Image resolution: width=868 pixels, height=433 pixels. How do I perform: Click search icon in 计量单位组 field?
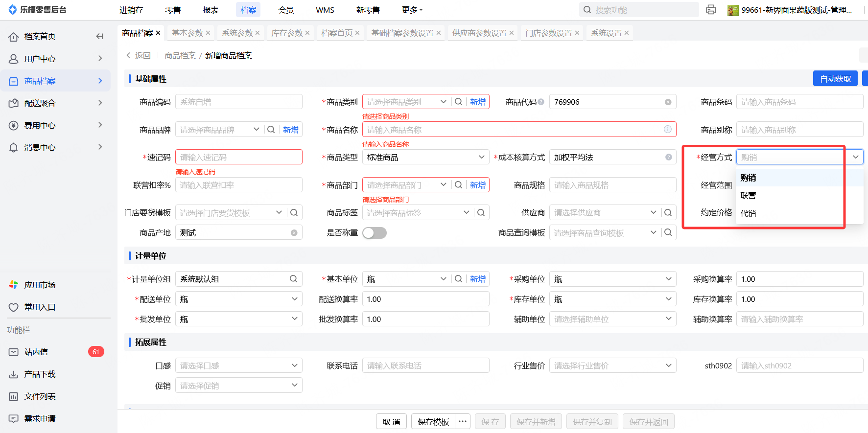(x=293, y=279)
